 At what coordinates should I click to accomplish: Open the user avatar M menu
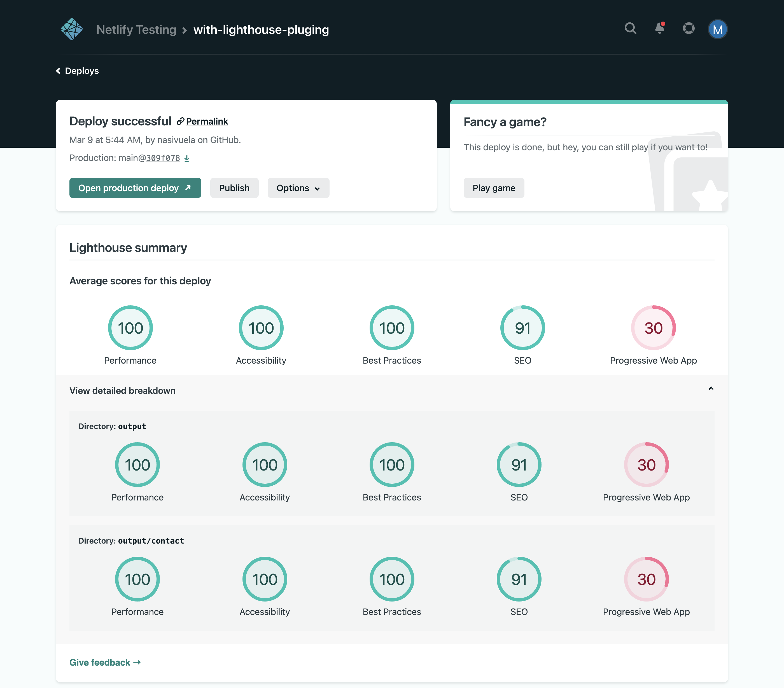[717, 29]
